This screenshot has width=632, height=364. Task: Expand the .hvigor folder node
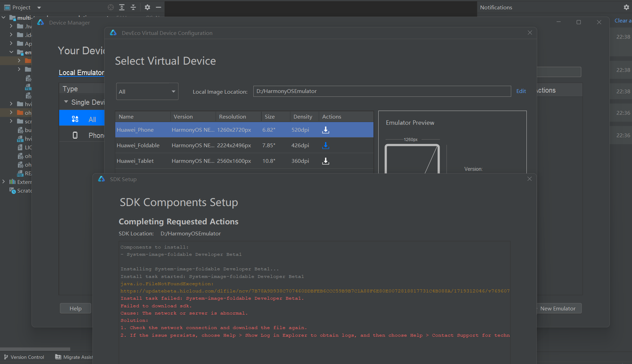click(11, 26)
